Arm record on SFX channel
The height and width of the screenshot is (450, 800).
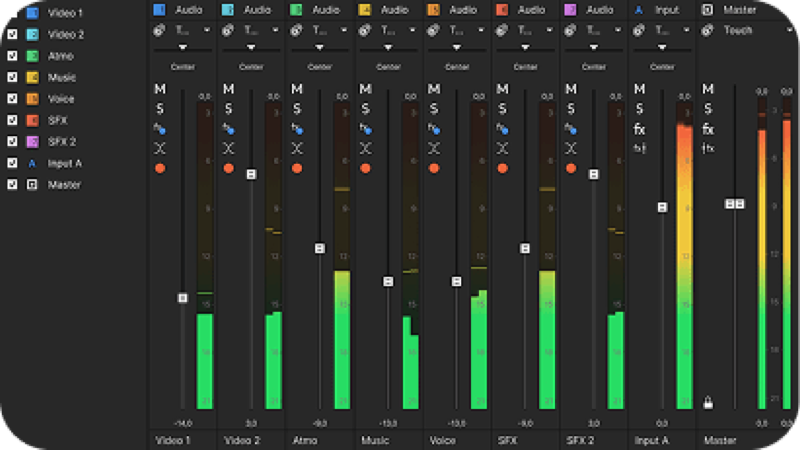click(x=502, y=168)
